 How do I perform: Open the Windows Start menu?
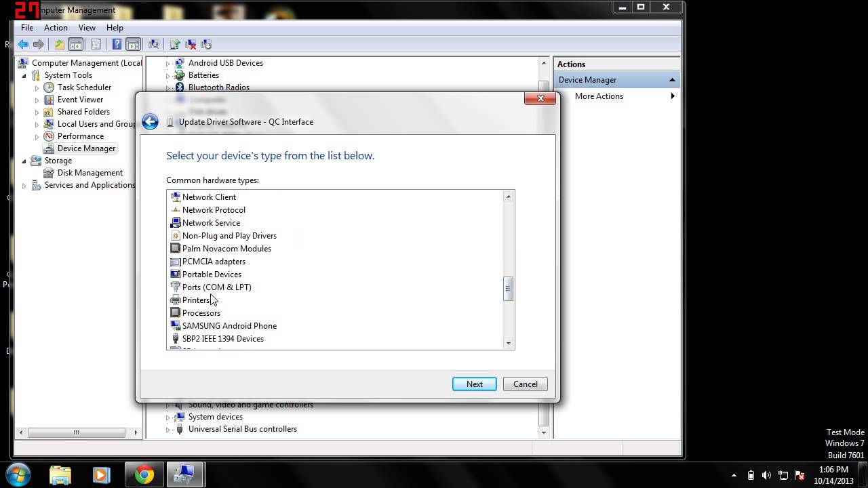click(18, 474)
